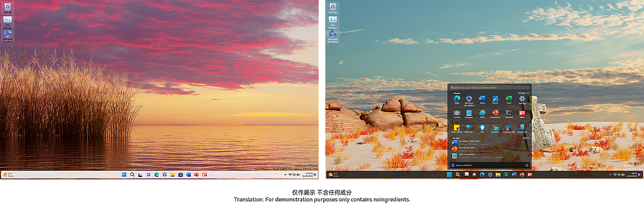Screen dimensions: 644x211
Task: Launch Word from the Start menu pinned apps
Action: (482, 100)
